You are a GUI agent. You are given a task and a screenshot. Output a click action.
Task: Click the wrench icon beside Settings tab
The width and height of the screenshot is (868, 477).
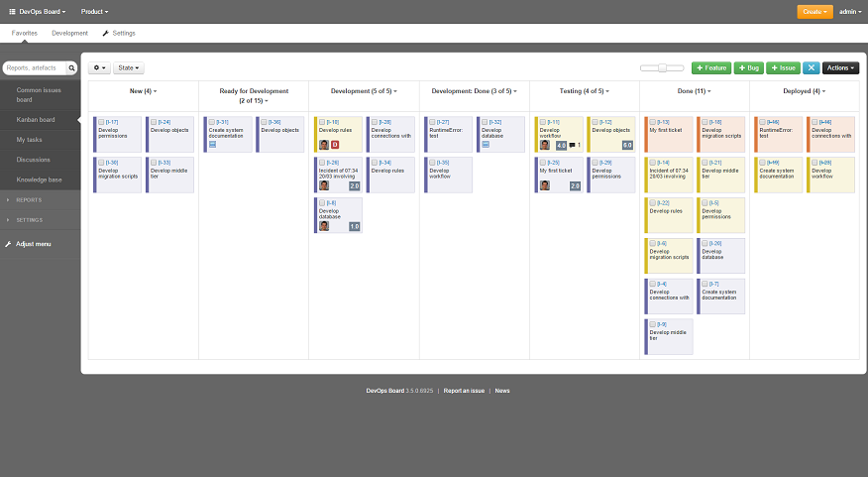pos(106,34)
